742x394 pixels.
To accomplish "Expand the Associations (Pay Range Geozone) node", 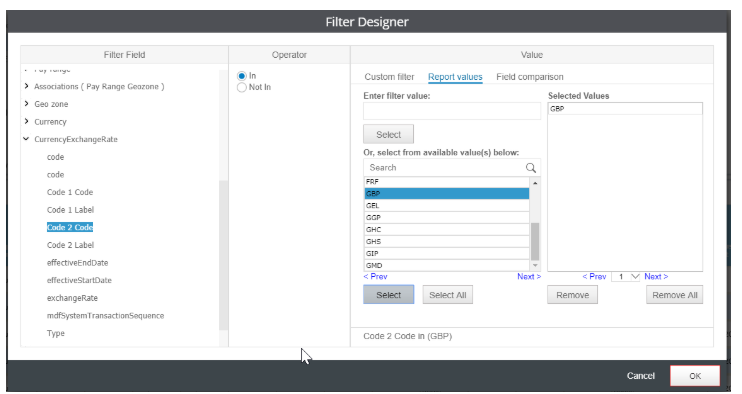I will pos(26,86).
